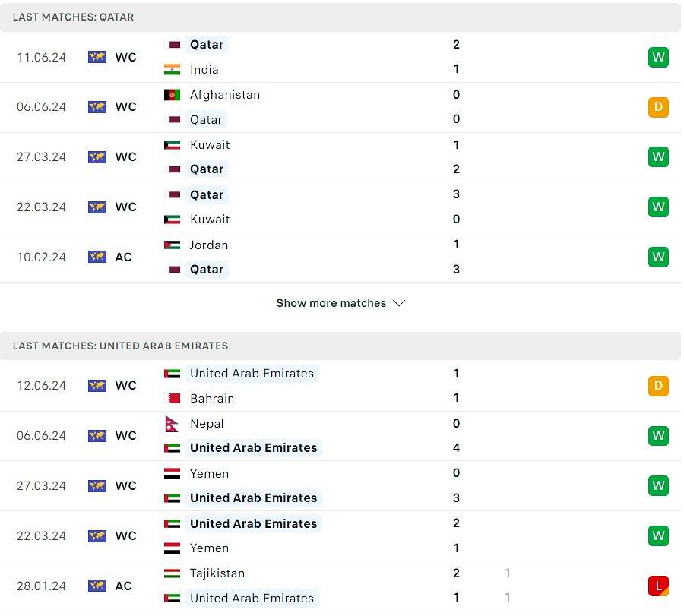Viewport: 684px width, 616px height.
Task: Click the world competition icon on 10.02.24 row
Action: tap(97, 257)
